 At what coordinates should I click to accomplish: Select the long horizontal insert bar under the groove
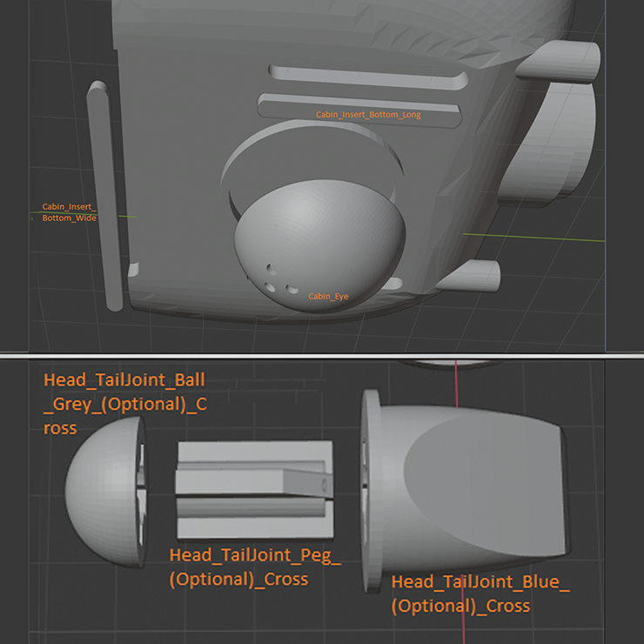coord(359,111)
